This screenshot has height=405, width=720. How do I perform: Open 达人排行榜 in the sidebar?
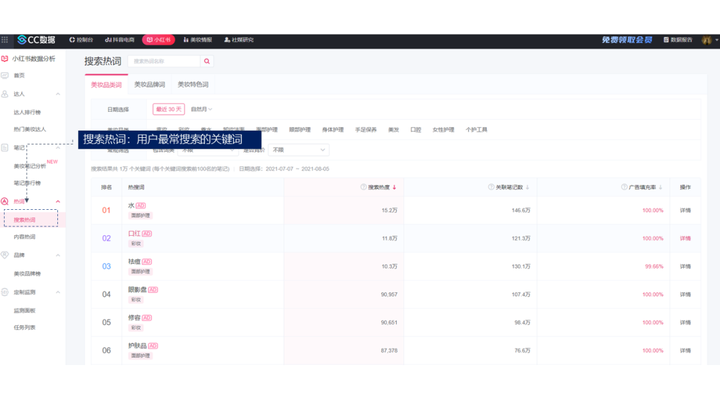click(27, 112)
